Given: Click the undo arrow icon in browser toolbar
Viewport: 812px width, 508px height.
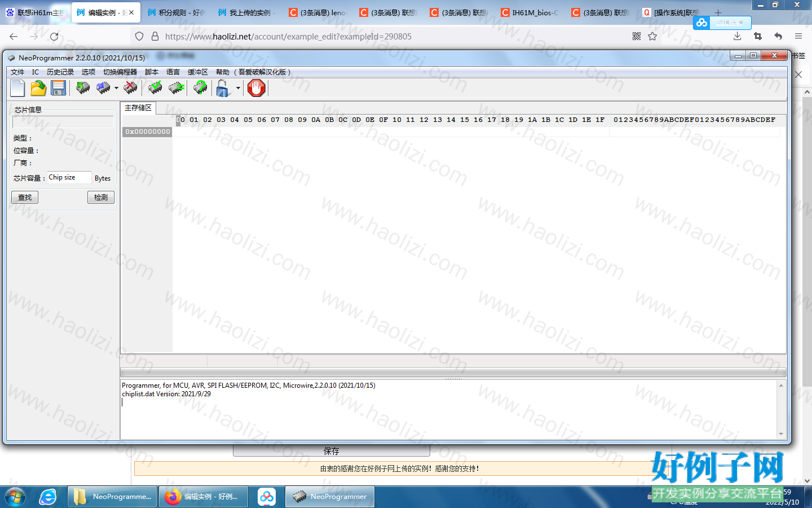Looking at the screenshot, I should click(778, 36).
